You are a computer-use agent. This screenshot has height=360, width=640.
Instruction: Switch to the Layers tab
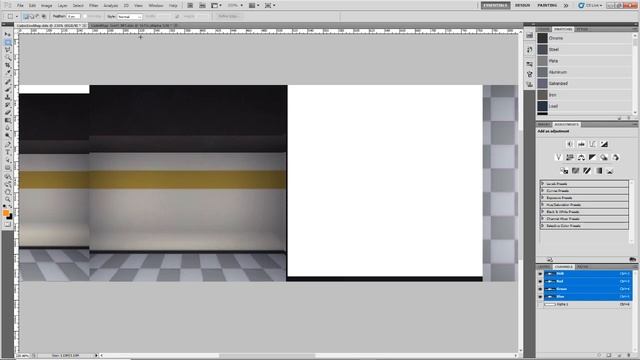pyautogui.click(x=544, y=267)
